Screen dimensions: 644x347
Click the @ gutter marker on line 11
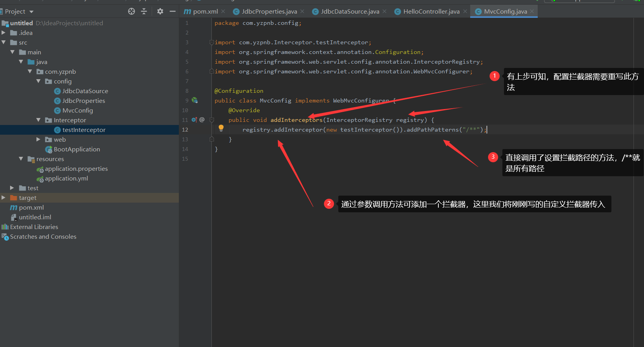pyautogui.click(x=202, y=120)
